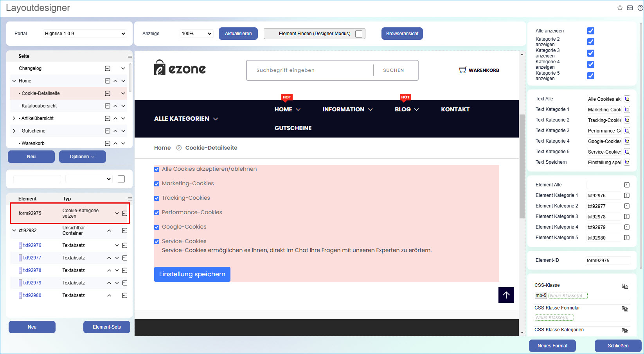Click the Warenkorb cart icon in preview
Screen dimensions: 644x354
coord(463,70)
